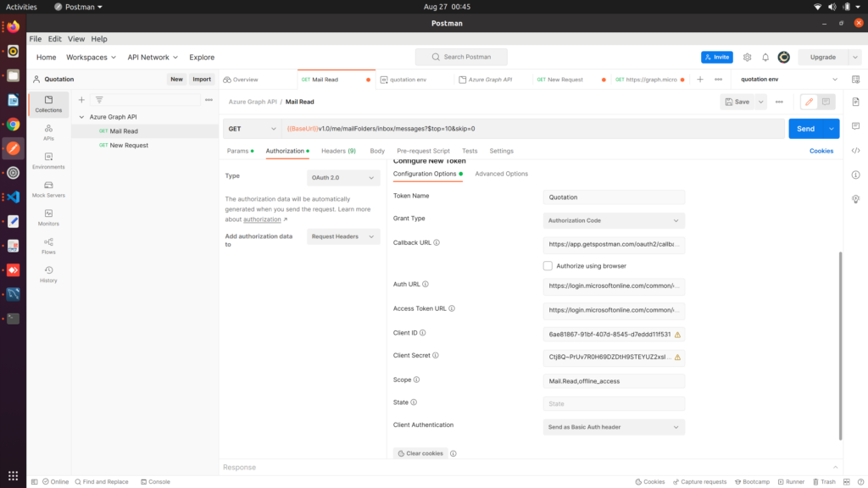Open the quotation env environment selector
The width and height of the screenshot is (868, 488).
tap(788, 79)
